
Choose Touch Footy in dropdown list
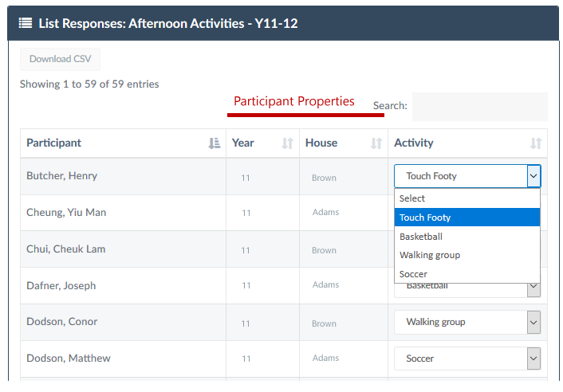[467, 218]
